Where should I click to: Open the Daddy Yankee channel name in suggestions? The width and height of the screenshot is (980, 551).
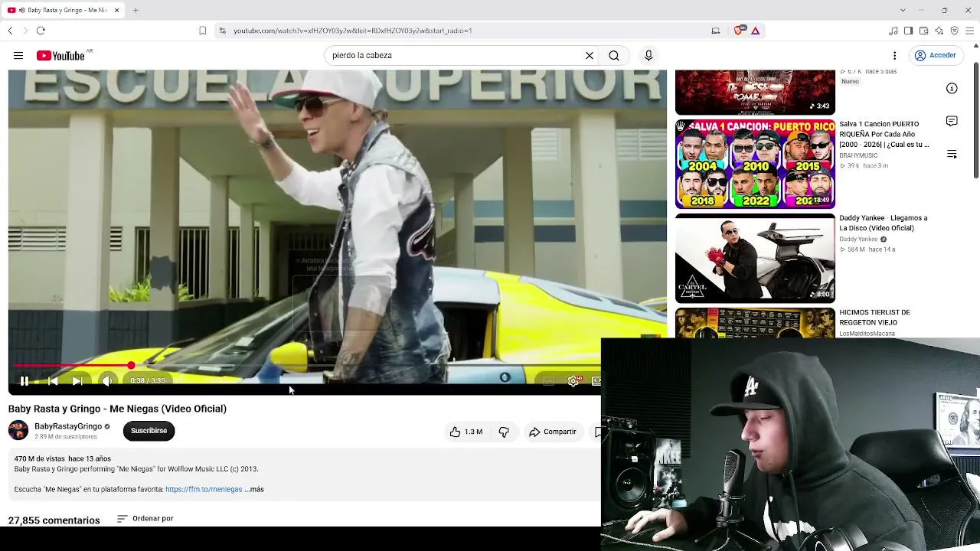pyautogui.click(x=857, y=240)
